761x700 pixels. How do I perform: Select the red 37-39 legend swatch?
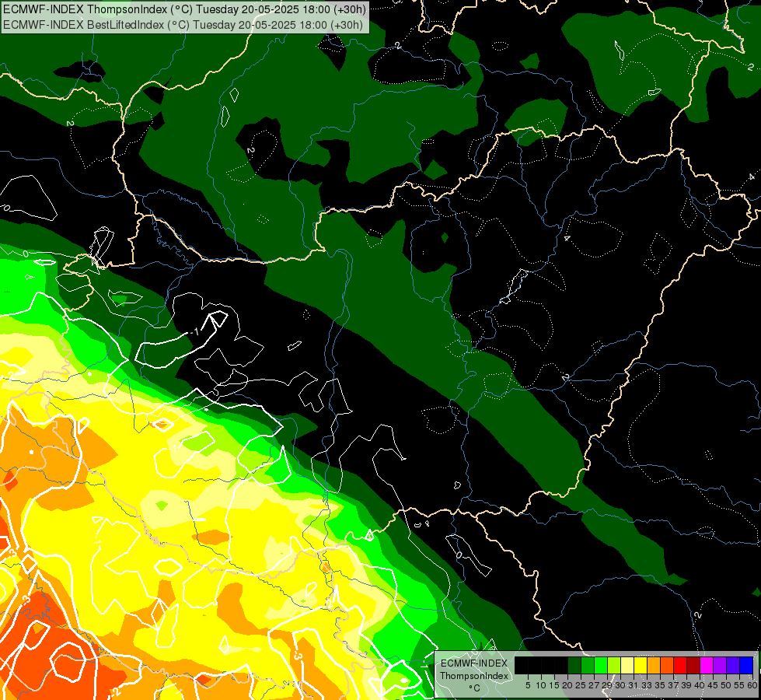(x=680, y=665)
